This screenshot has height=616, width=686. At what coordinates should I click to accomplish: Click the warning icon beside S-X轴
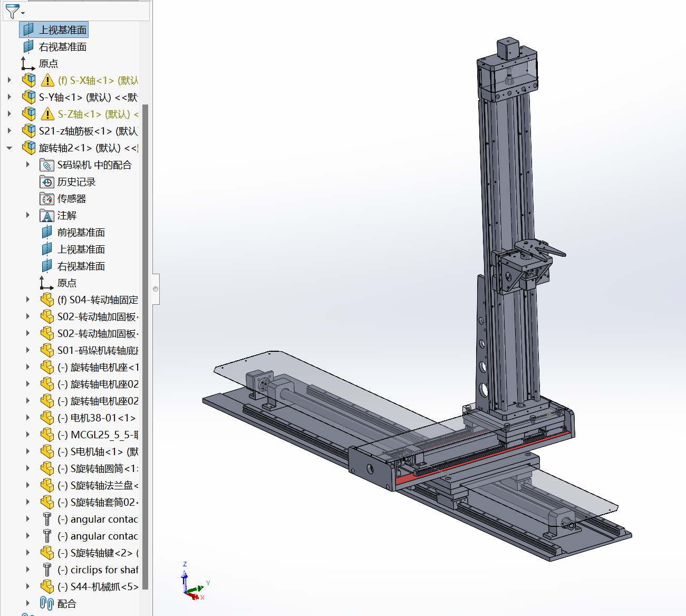(47, 80)
